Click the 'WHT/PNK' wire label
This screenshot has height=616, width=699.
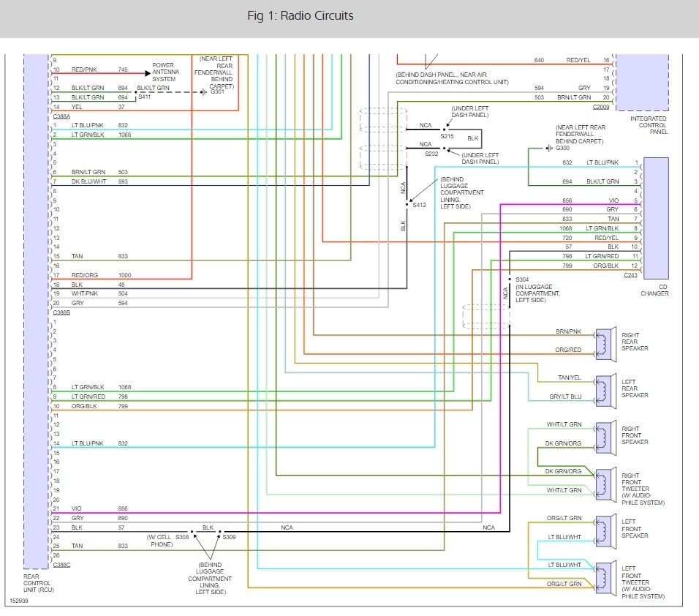pyautogui.click(x=85, y=293)
